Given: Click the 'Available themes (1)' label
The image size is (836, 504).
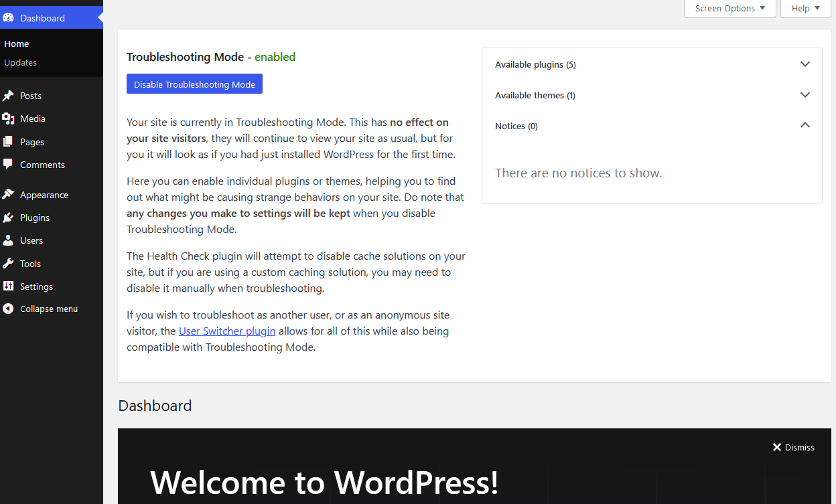Looking at the screenshot, I should click(x=535, y=95).
